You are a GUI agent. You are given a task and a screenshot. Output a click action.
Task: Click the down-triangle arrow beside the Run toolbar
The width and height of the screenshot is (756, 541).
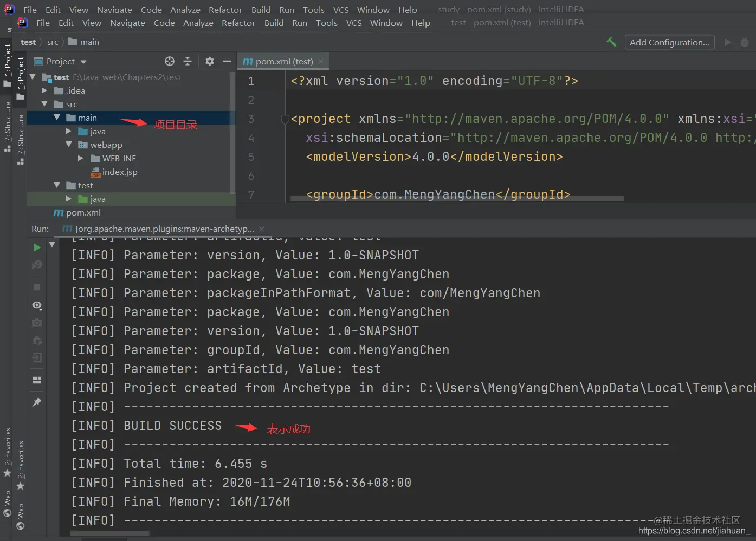point(52,244)
